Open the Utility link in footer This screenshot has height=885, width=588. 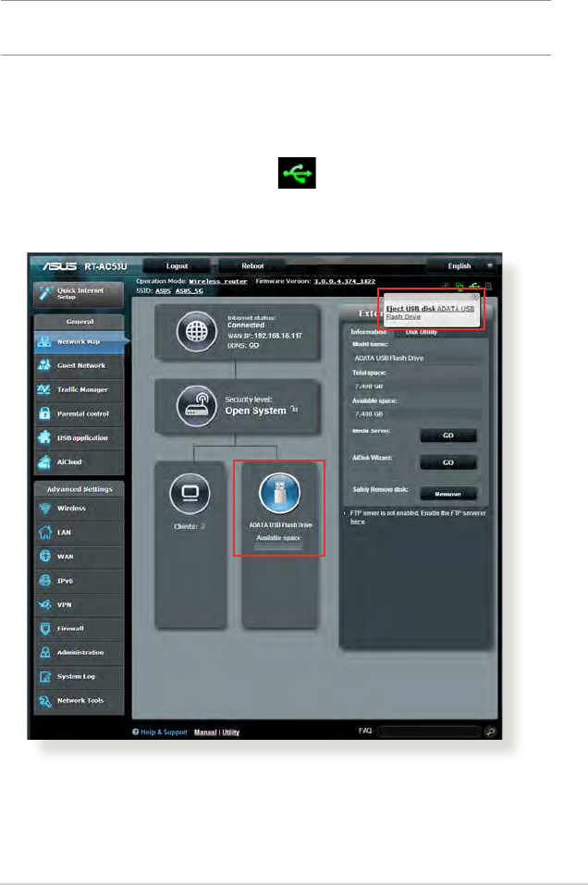click(x=231, y=732)
